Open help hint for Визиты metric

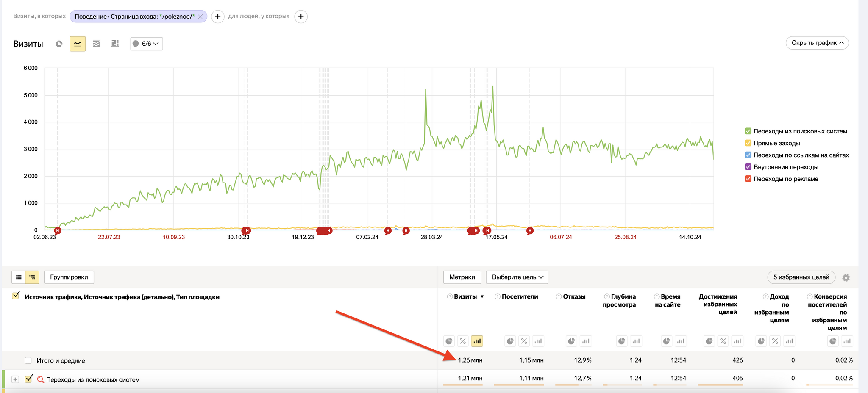[450, 296]
